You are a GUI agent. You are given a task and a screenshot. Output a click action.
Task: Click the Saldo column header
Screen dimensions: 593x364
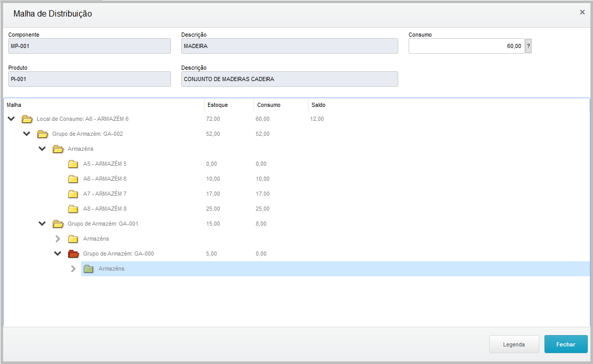click(x=318, y=105)
